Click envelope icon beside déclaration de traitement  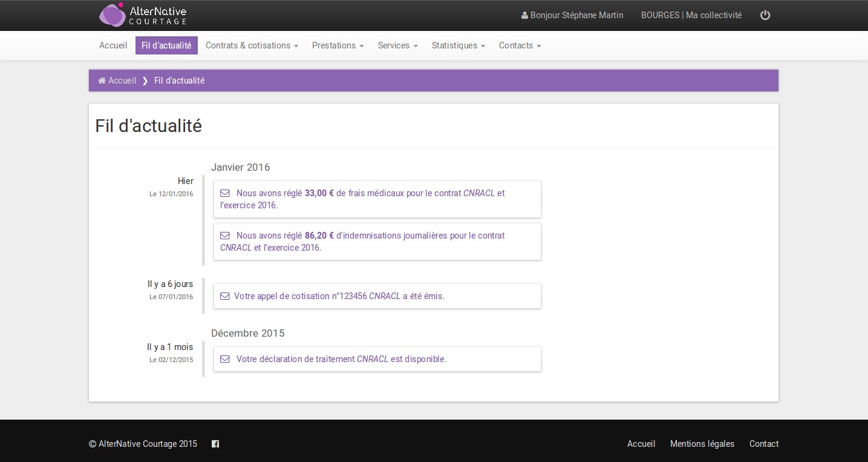[225, 359]
